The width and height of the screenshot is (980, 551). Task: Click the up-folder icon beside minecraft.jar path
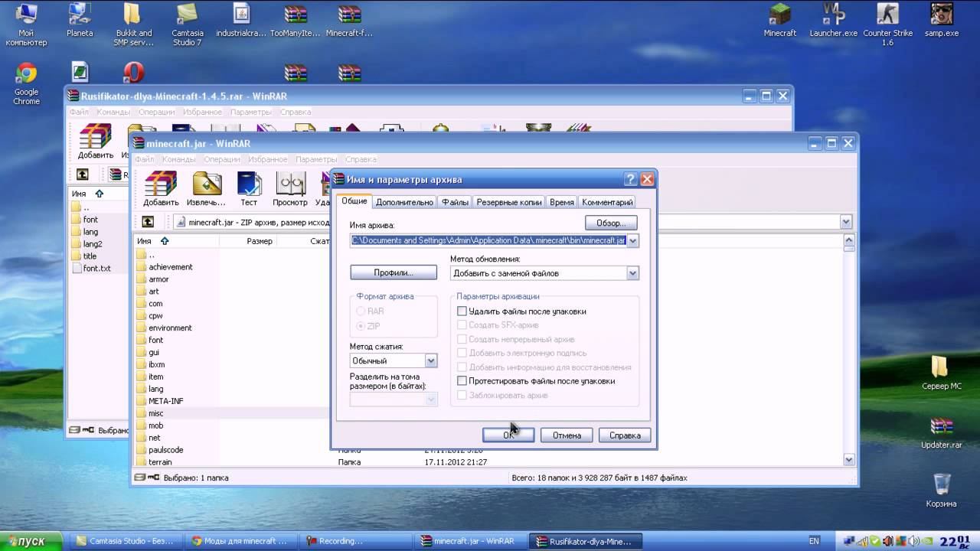148,222
